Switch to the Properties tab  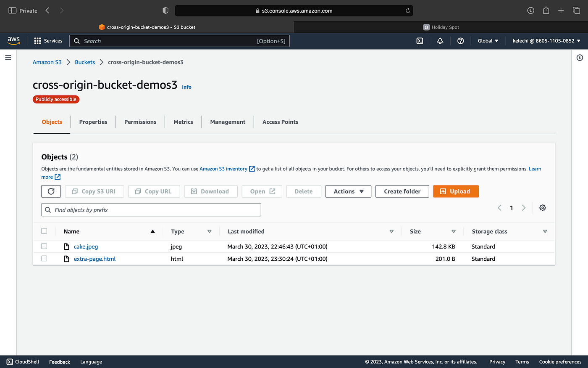tap(93, 122)
